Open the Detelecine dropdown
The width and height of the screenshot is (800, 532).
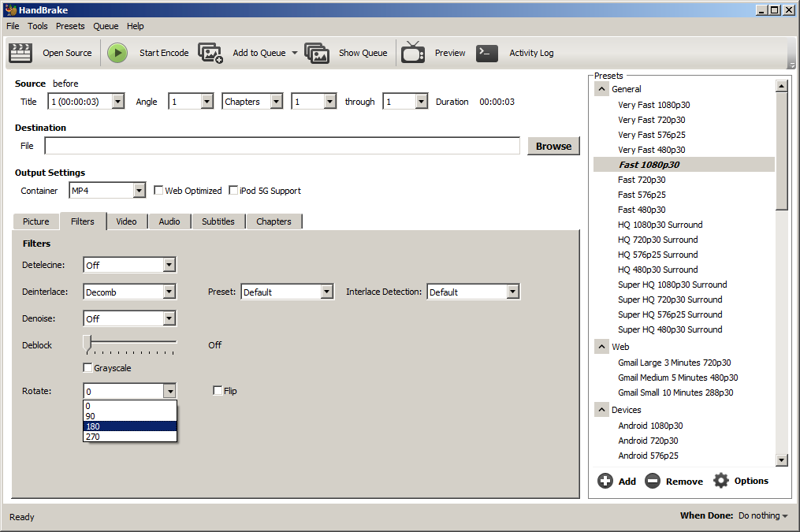(169, 265)
